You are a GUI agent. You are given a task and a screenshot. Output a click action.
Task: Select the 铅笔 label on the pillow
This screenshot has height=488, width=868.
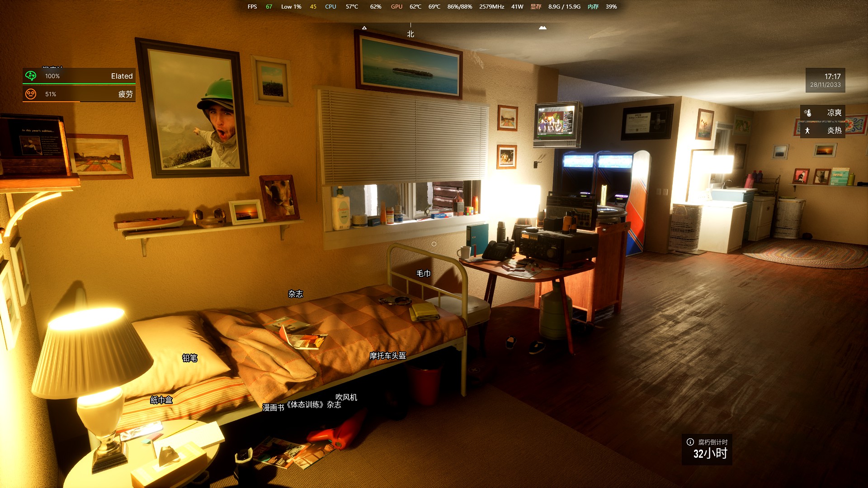pos(190,358)
